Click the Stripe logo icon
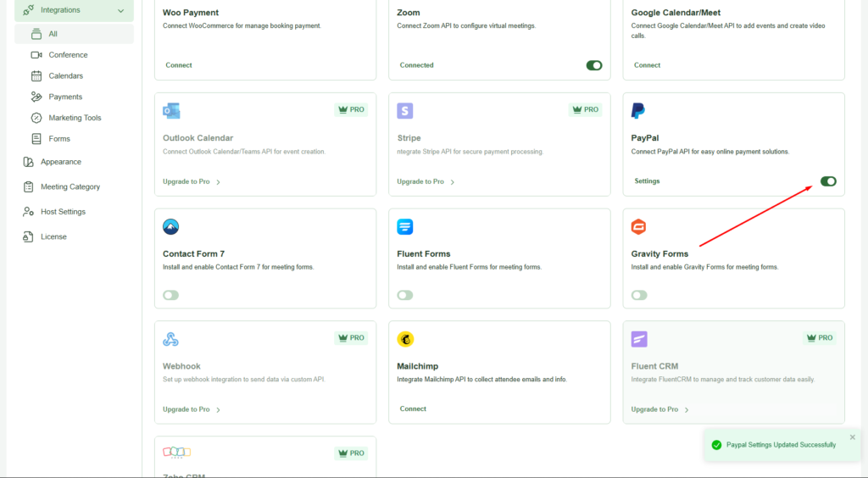 [404, 111]
